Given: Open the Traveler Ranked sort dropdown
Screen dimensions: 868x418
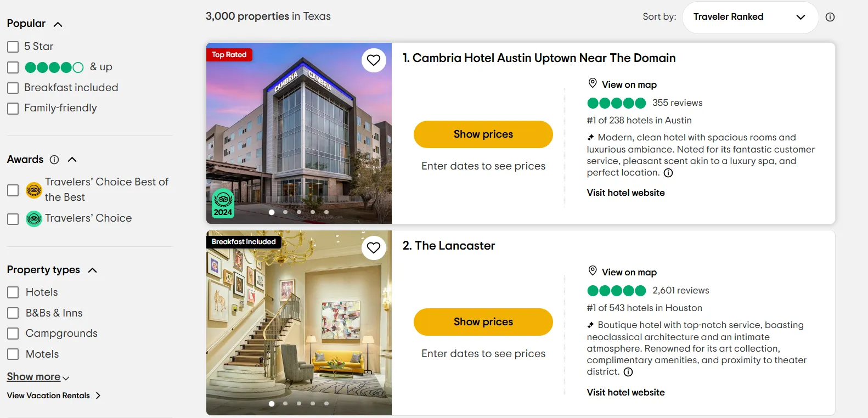Looking at the screenshot, I should 749,17.
